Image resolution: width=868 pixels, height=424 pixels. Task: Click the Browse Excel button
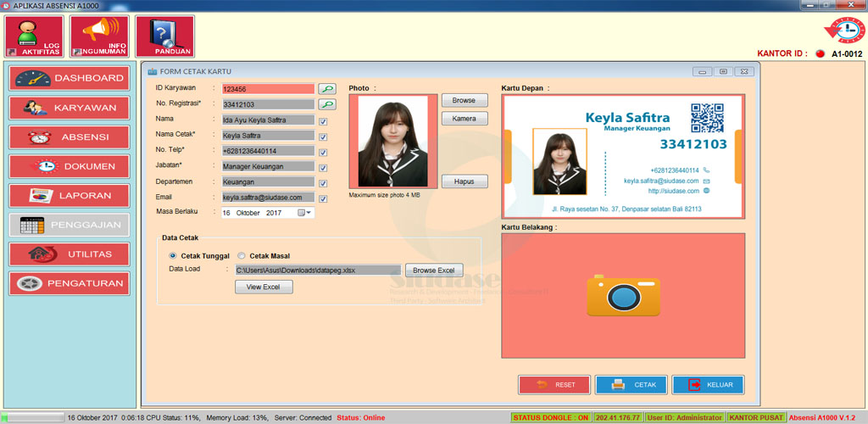(x=433, y=271)
